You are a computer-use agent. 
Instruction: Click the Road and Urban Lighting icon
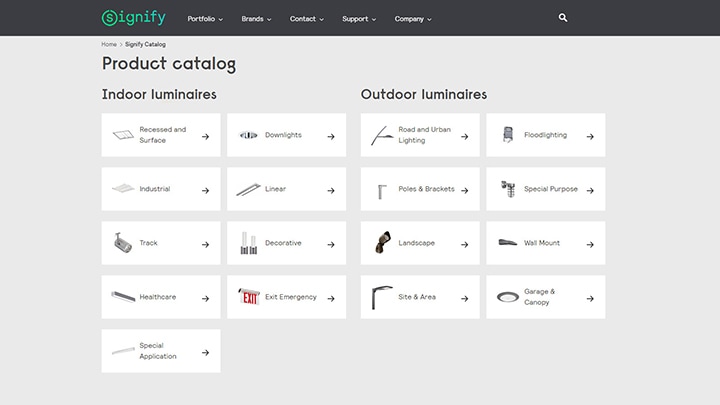(x=381, y=135)
